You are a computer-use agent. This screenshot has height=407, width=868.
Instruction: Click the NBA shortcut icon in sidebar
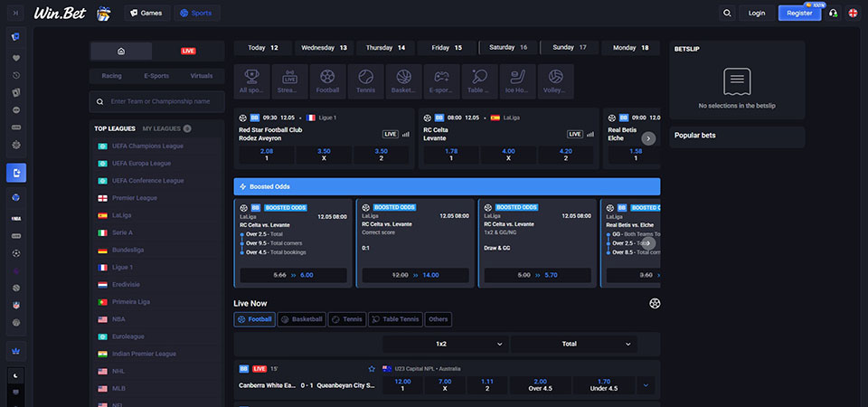16,219
